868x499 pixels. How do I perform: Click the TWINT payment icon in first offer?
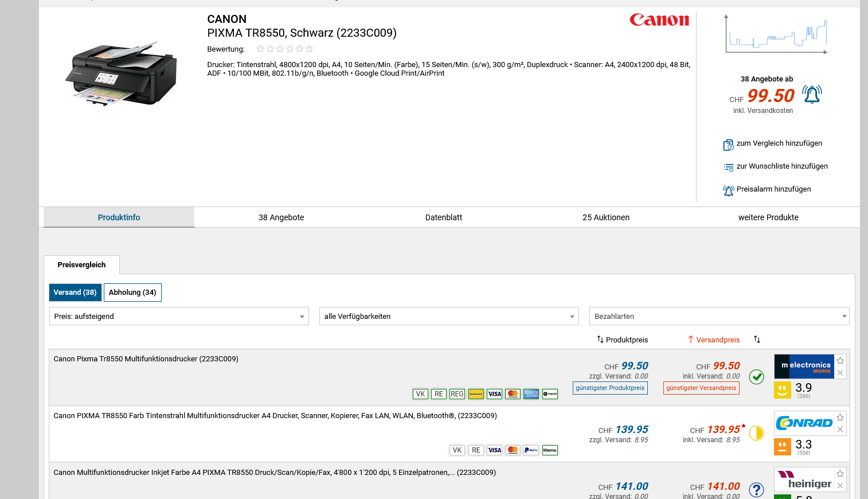[x=550, y=394]
